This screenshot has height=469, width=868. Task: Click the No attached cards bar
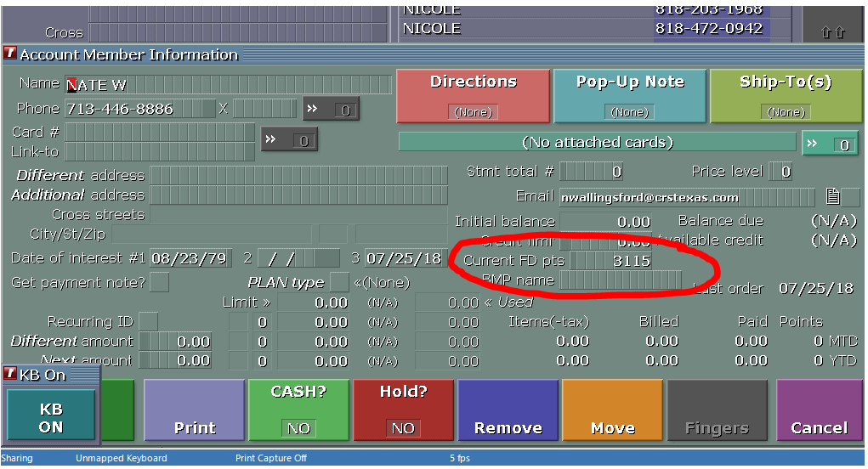[598, 142]
